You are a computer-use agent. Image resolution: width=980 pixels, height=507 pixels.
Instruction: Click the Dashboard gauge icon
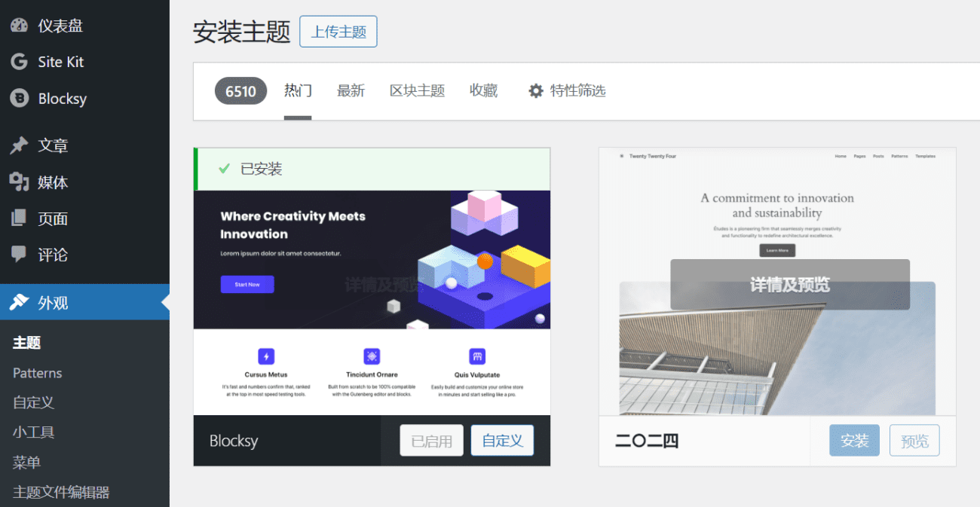(19, 26)
